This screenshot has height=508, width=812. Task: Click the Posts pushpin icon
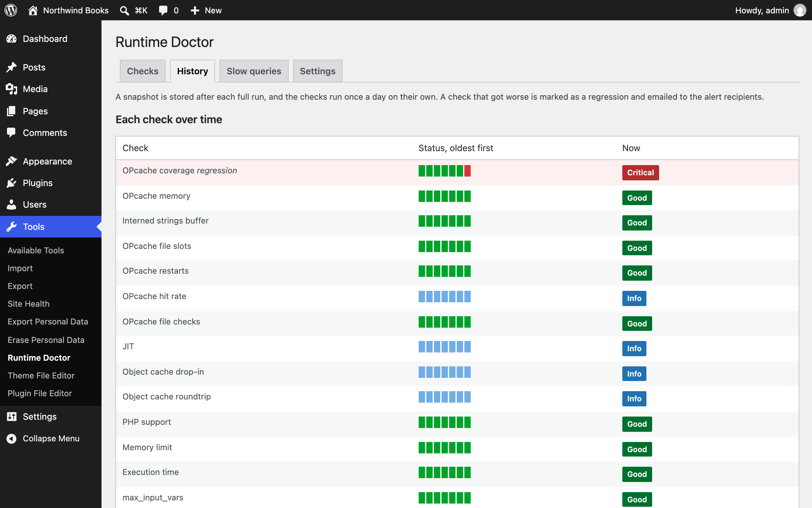pyautogui.click(x=11, y=67)
